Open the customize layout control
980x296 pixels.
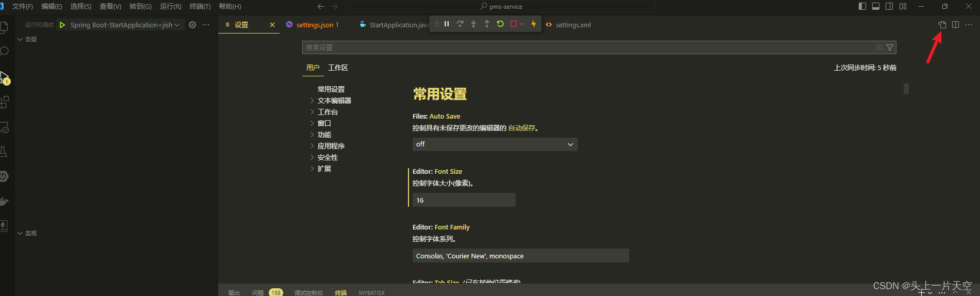(x=903, y=6)
